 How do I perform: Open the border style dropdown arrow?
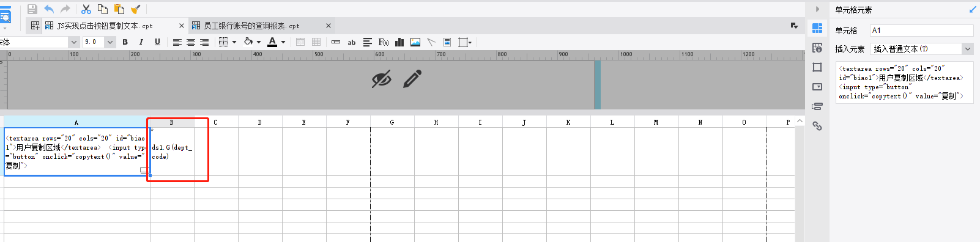(234, 42)
